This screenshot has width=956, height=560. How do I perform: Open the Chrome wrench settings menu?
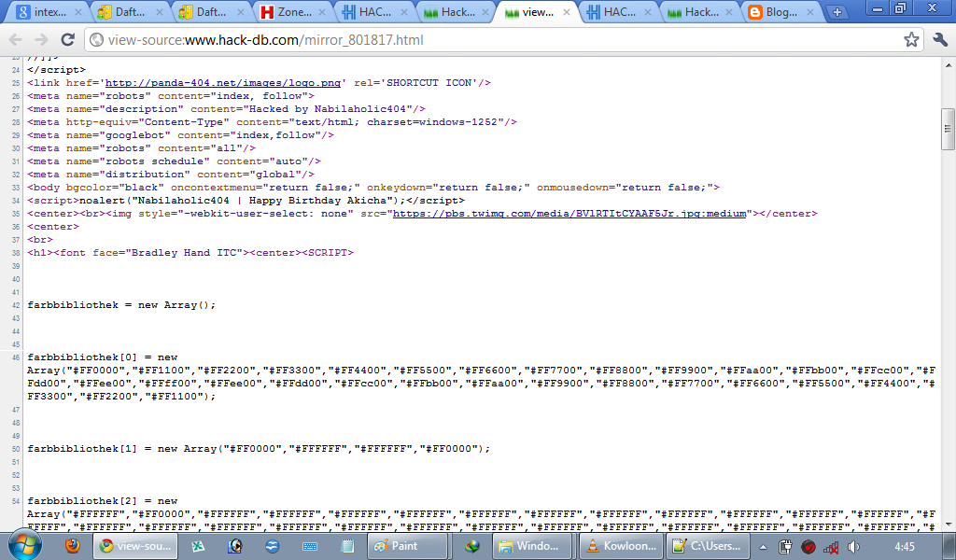[940, 41]
